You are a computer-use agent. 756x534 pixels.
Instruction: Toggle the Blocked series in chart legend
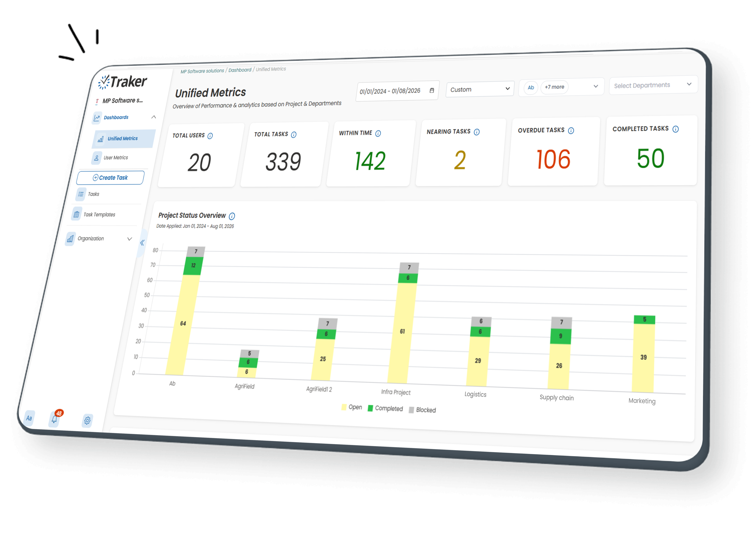click(x=422, y=410)
